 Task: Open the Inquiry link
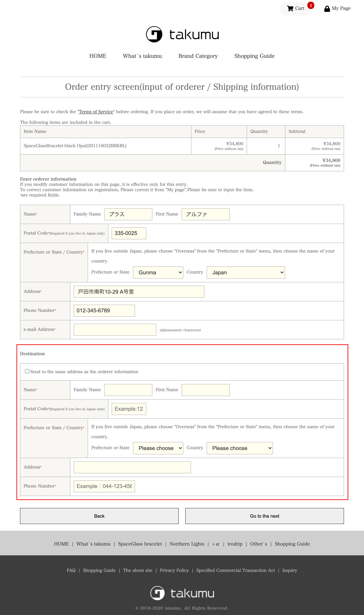tap(289, 570)
